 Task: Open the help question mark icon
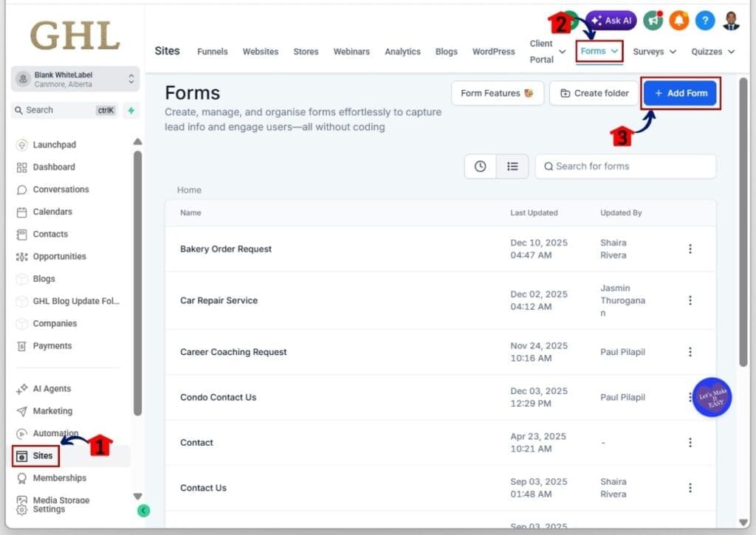[x=704, y=20]
